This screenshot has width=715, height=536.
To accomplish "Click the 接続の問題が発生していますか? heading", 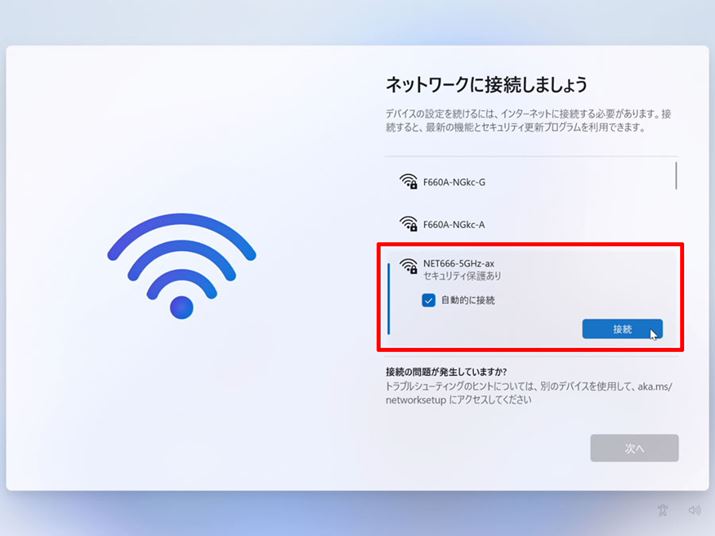I will [x=446, y=371].
